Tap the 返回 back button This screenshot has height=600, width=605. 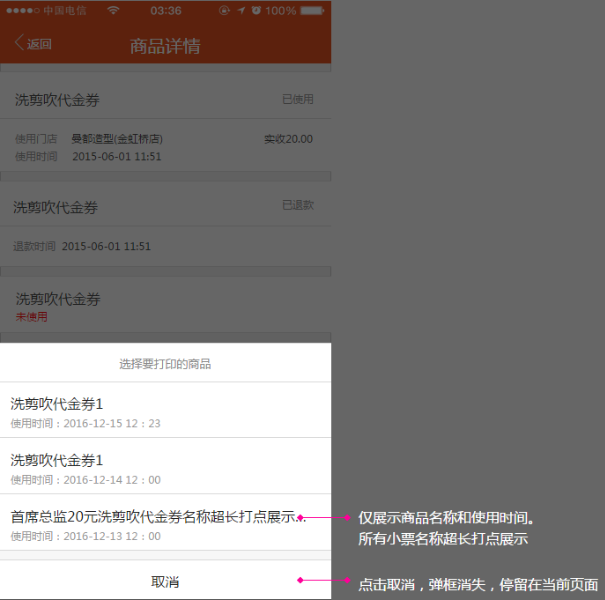[x=33, y=43]
